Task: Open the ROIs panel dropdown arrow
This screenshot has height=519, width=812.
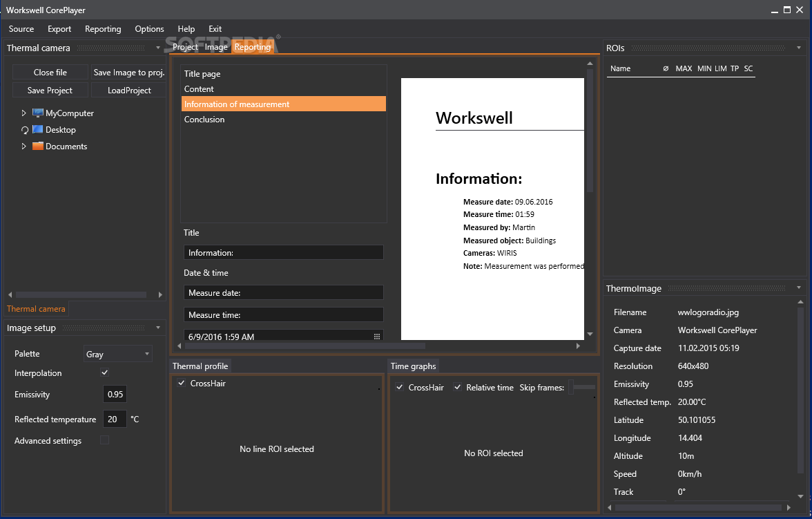Action: point(798,48)
